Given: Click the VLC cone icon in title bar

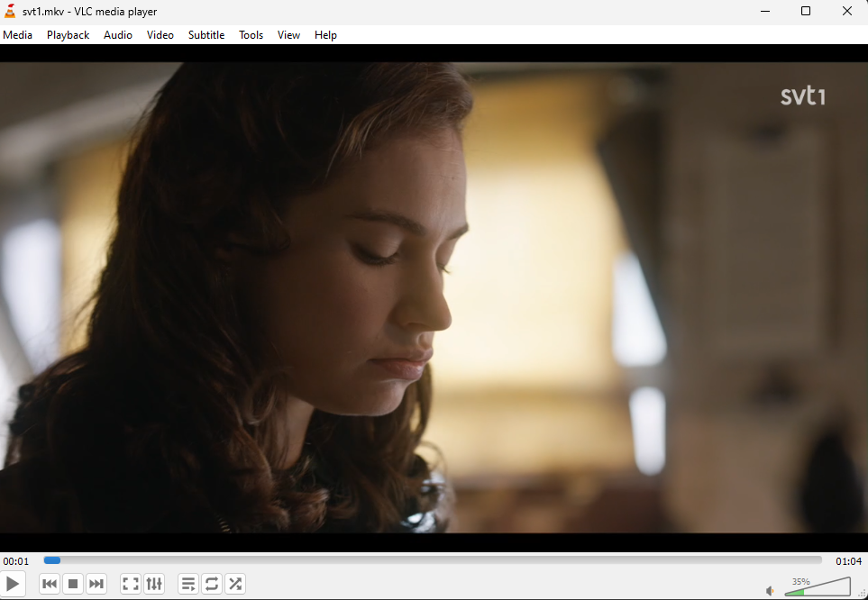Looking at the screenshot, I should point(9,11).
